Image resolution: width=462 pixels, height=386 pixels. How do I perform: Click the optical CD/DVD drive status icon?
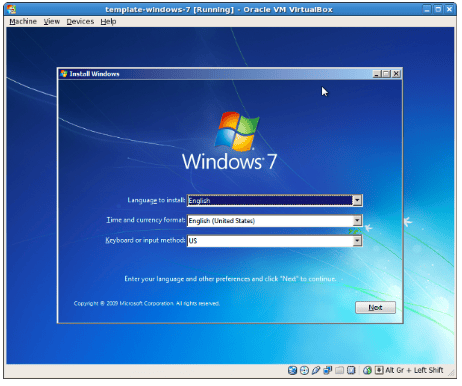pos(304,370)
